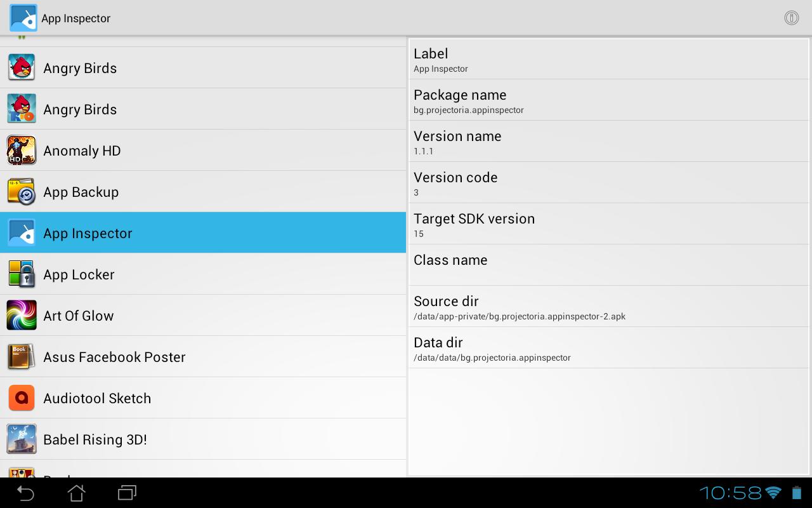Select the Label row showing App Inspector
Image resolution: width=812 pixels, height=508 pixels.
(609, 59)
